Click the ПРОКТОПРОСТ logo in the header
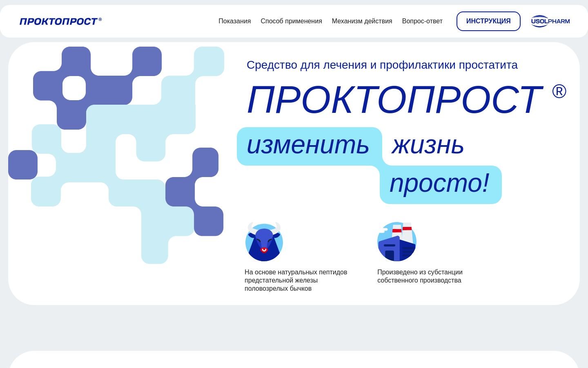588x368 pixels. pos(60,21)
